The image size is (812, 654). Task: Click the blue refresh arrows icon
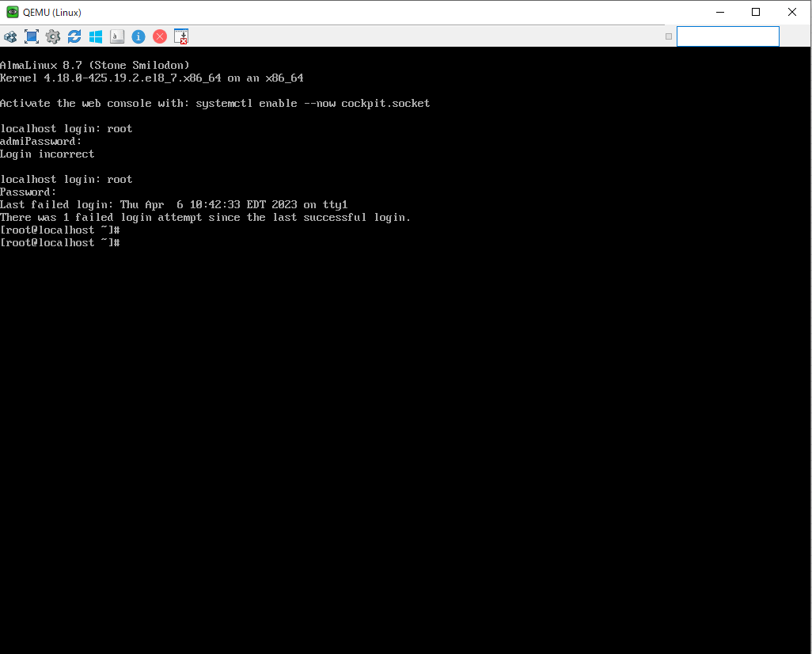tap(74, 36)
